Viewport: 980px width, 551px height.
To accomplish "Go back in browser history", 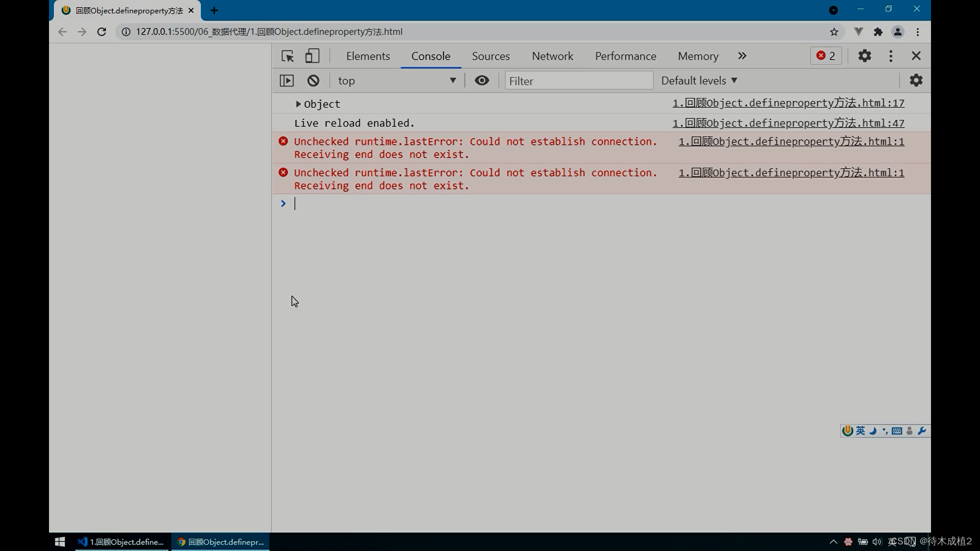I will 62,32.
